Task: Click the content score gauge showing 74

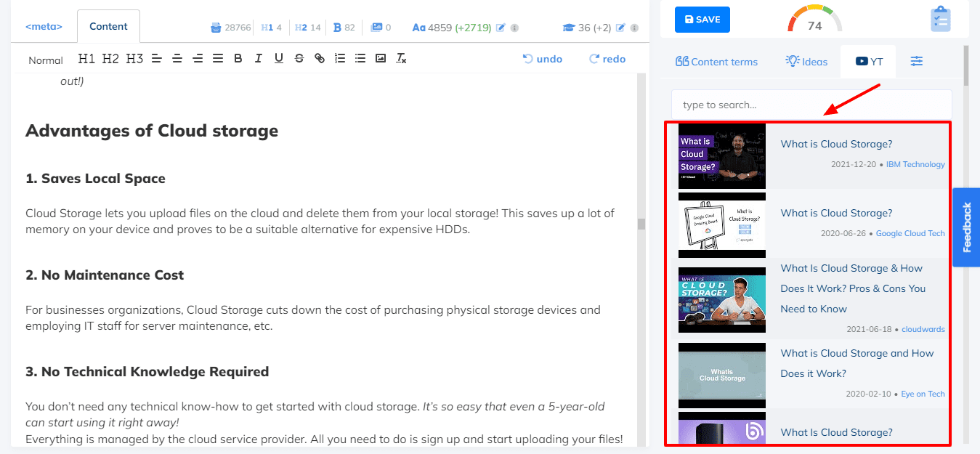Action: (x=814, y=20)
